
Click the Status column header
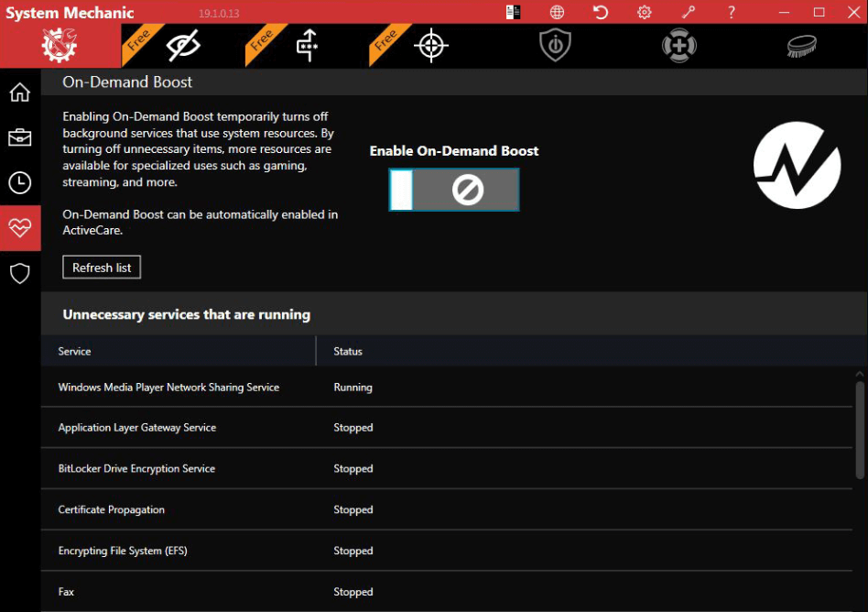(x=348, y=351)
